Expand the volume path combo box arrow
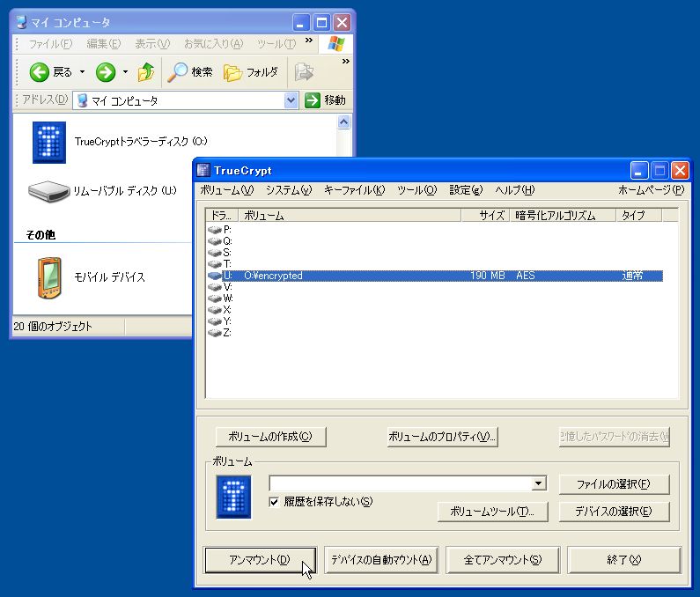The image size is (700, 597). tap(539, 483)
